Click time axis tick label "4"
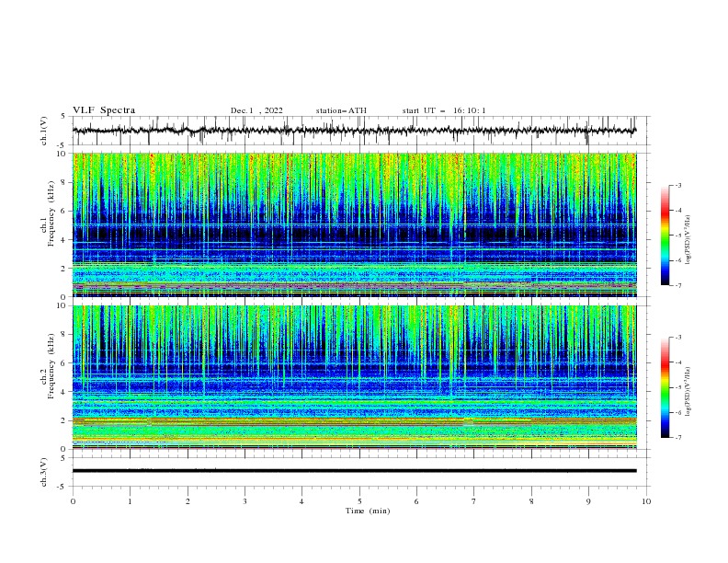The height and width of the screenshot is (563, 728). click(301, 501)
